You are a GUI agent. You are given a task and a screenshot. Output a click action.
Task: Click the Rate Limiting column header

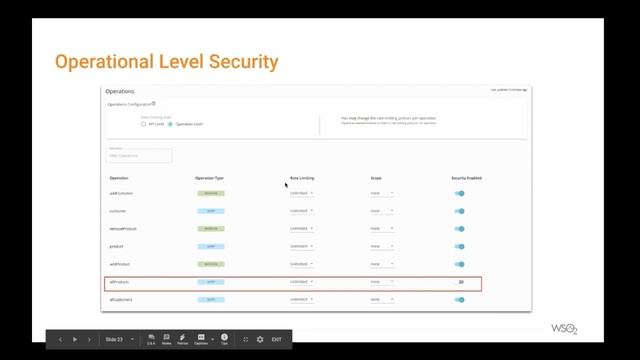302,178
